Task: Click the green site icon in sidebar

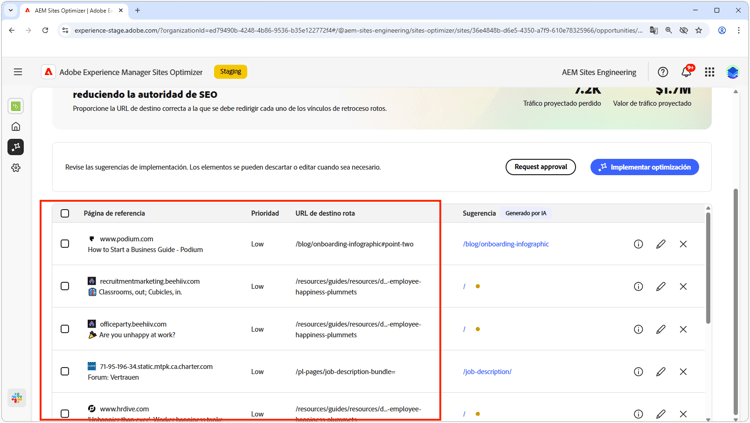Action: tap(16, 106)
